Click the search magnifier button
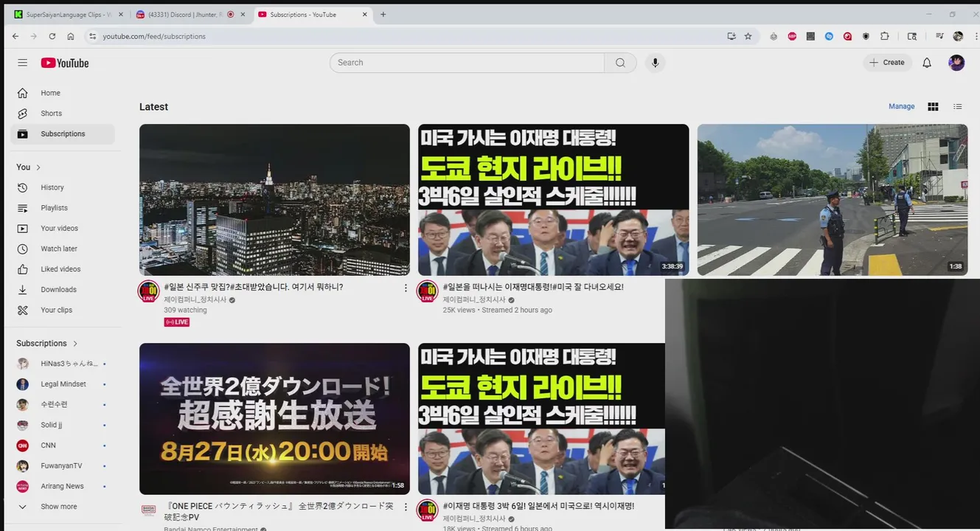 (x=620, y=63)
